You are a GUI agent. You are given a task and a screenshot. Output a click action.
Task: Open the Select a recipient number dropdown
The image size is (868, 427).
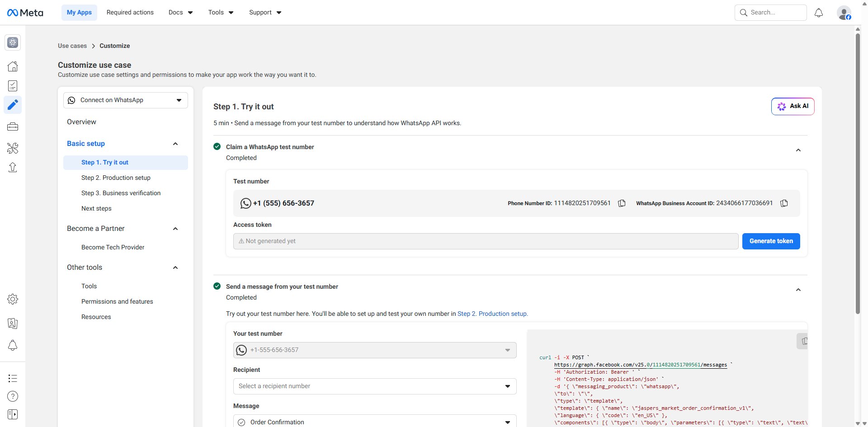pos(375,386)
